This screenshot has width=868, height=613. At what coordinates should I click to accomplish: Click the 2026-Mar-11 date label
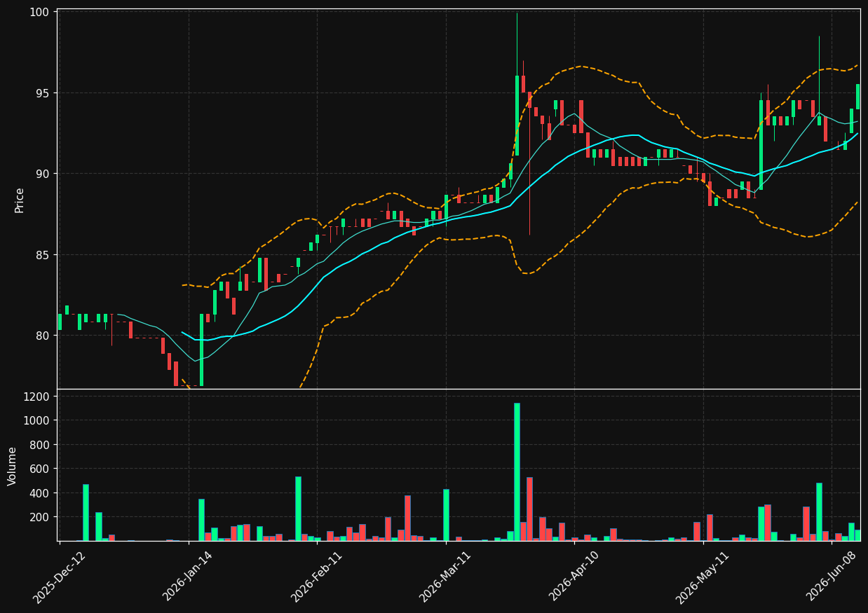click(x=445, y=577)
